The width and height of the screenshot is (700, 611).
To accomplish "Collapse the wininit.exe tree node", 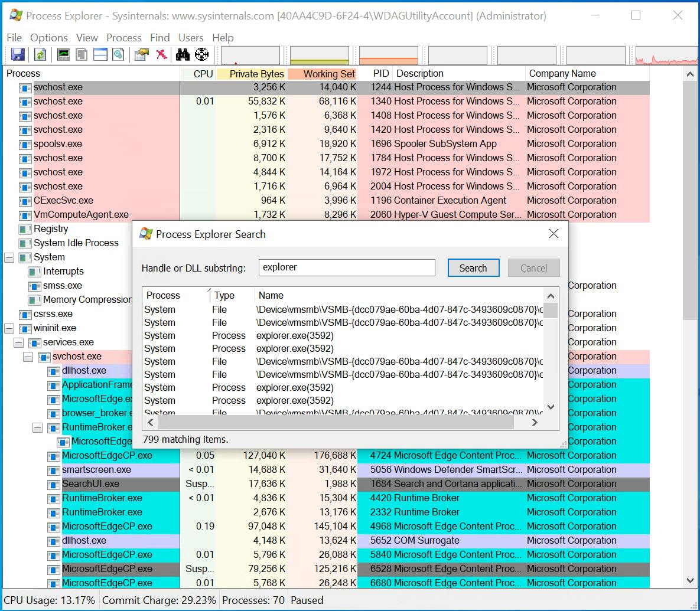I will (x=9, y=328).
